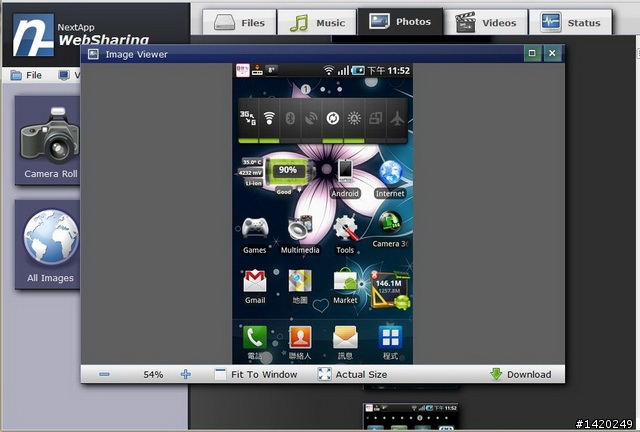Viewport: 640px width, 432px height.
Task: Click the Videos clapperboard icon
Action: pyautogui.click(x=465, y=22)
